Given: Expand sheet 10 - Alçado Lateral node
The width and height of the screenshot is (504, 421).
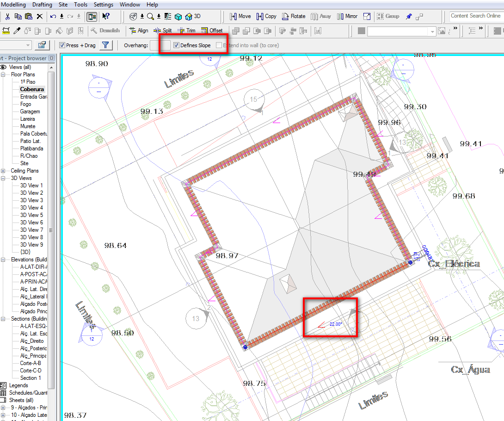Looking at the screenshot, I should 3,415.
